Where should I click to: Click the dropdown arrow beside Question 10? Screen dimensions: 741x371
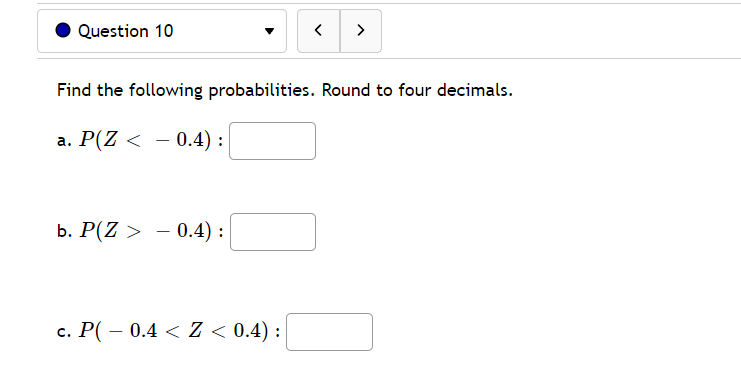[269, 32]
